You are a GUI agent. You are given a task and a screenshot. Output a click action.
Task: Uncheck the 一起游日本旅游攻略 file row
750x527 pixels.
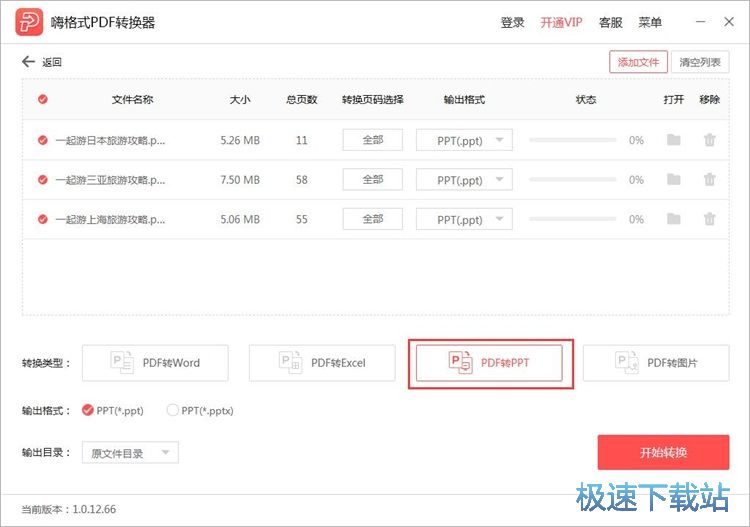pos(43,140)
